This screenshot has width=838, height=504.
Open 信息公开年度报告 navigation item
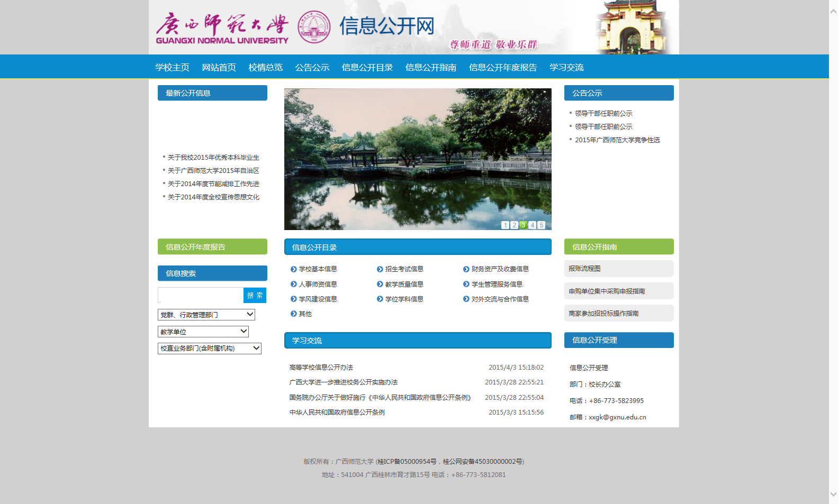pos(502,67)
